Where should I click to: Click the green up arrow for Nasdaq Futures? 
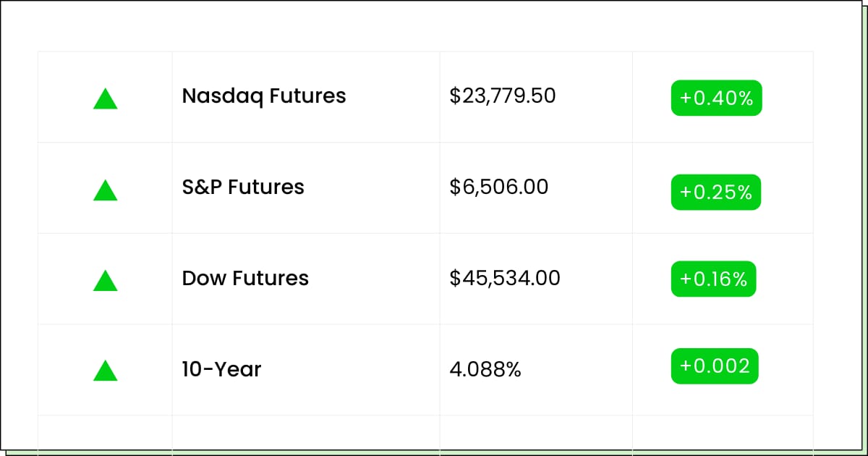[105, 99]
